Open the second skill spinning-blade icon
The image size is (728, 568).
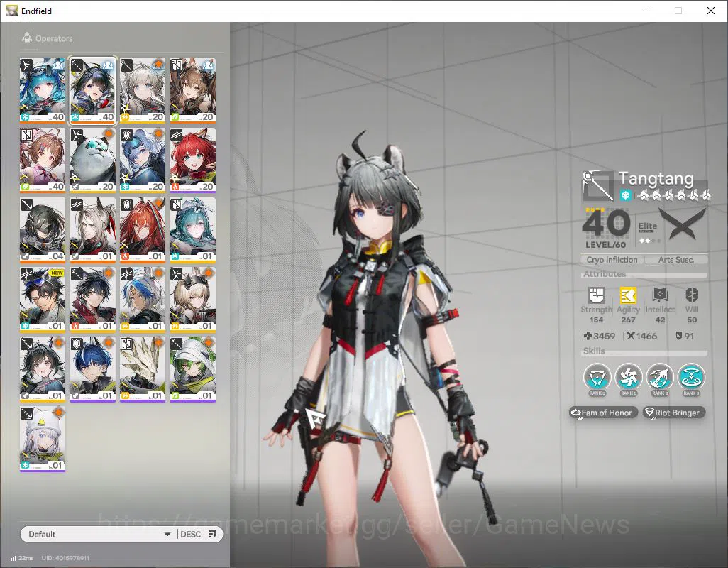click(x=628, y=376)
